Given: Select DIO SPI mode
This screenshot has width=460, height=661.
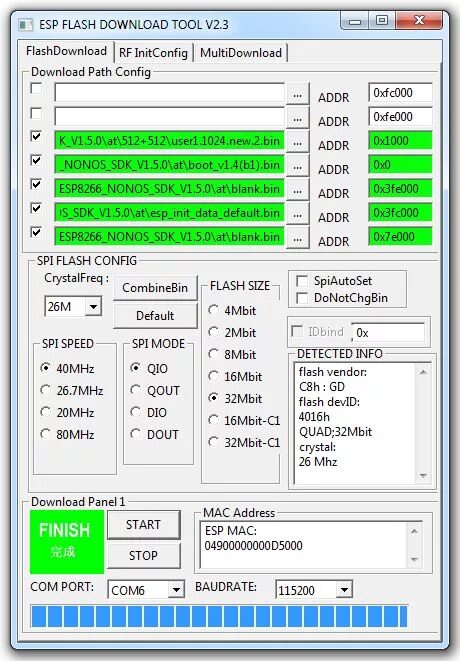Looking at the screenshot, I should (x=148, y=413).
